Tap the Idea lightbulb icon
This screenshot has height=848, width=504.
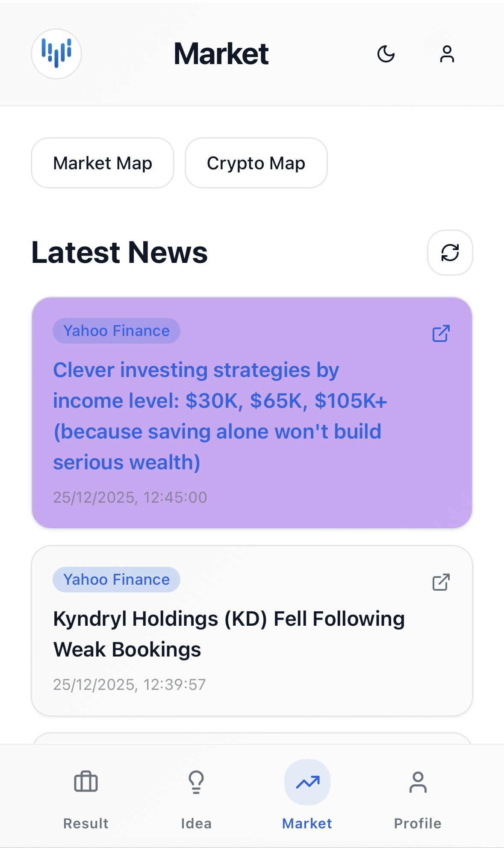tap(196, 782)
